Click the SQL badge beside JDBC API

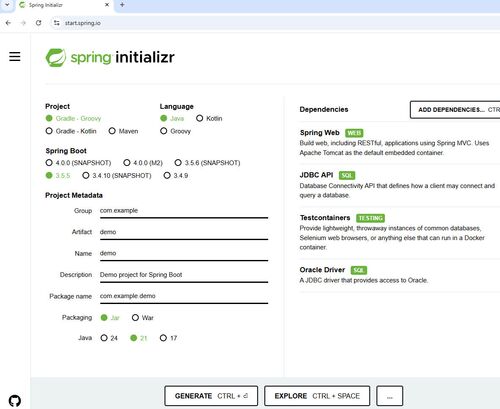pyautogui.click(x=347, y=175)
